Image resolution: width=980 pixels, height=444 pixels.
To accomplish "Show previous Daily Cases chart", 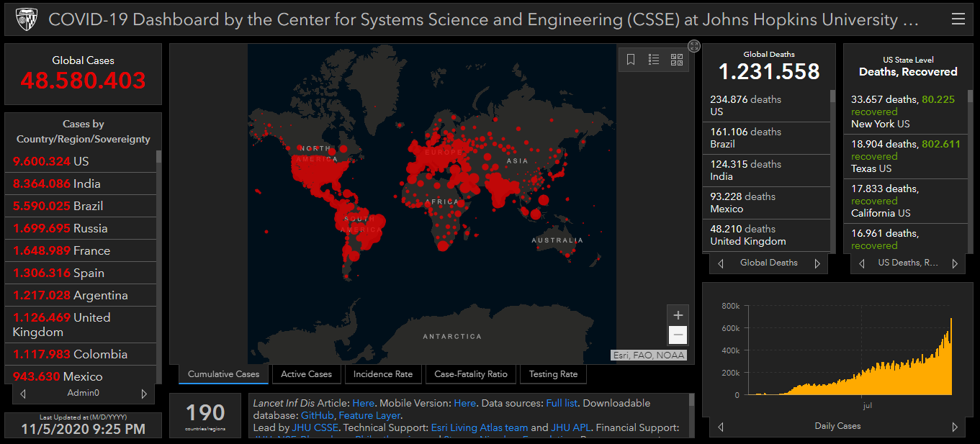I will click(x=721, y=427).
